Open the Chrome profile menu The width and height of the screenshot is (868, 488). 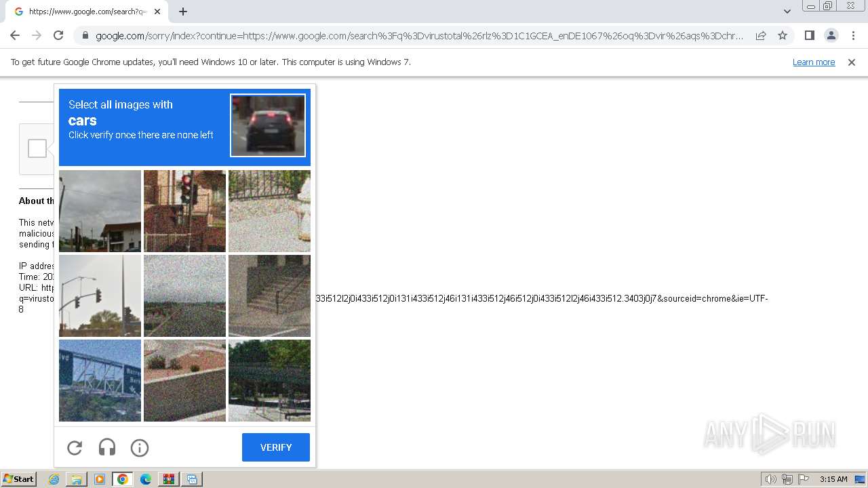[831, 35]
